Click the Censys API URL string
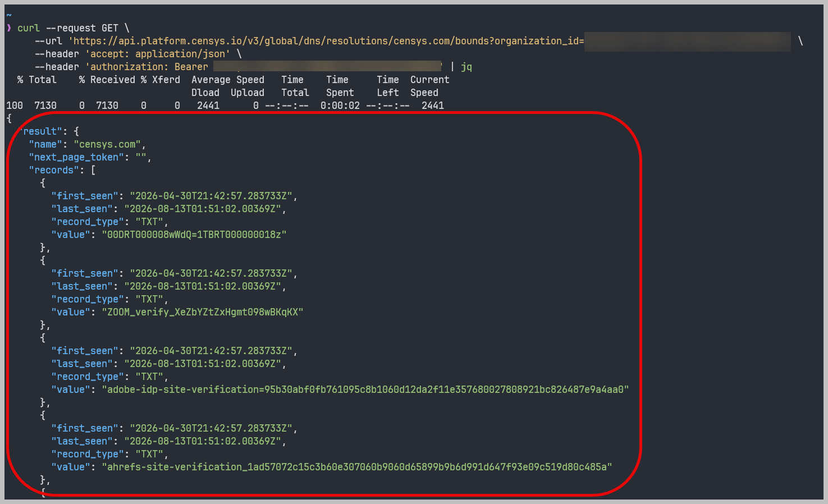Viewport: 828px width, 504px height. click(326, 41)
